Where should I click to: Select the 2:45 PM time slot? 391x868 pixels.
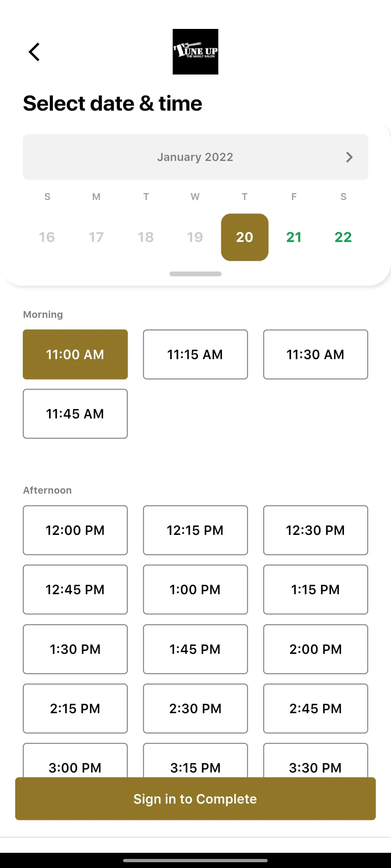click(x=316, y=709)
